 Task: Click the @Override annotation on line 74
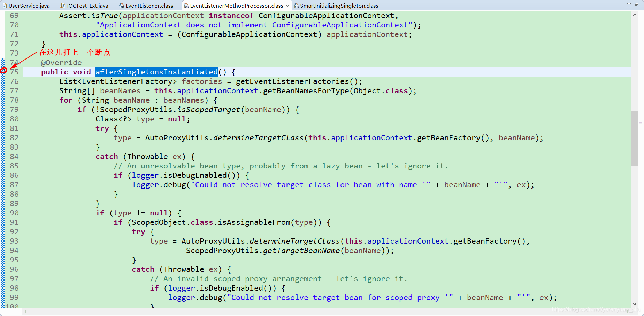(61, 63)
